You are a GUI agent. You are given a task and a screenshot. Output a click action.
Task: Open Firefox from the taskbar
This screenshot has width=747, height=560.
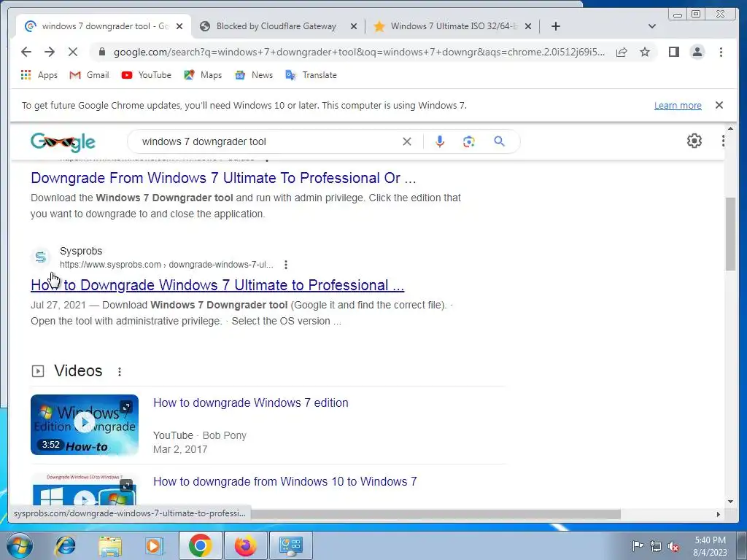point(245,545)
